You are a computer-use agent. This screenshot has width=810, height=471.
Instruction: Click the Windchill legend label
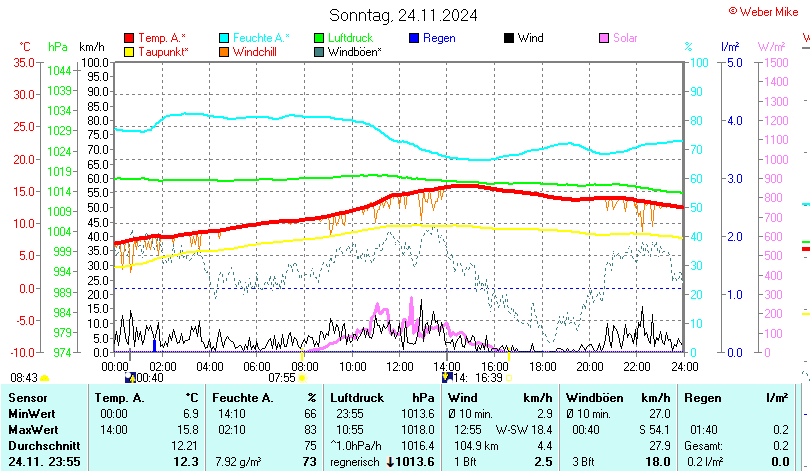click(255, 52)
